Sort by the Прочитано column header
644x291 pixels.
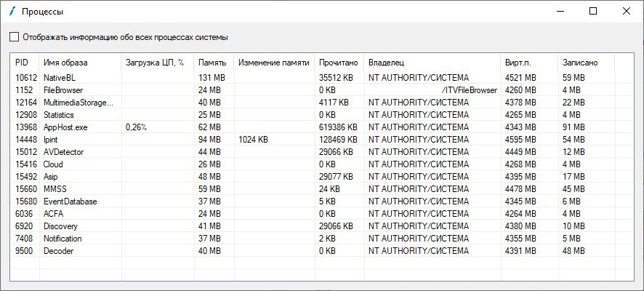click(339, 63)
